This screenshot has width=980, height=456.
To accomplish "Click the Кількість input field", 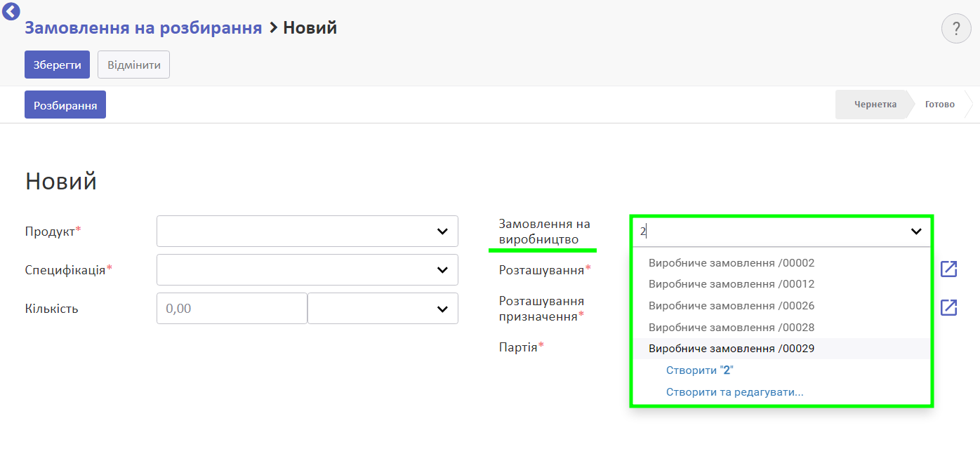I will click(x=232, y=309).
